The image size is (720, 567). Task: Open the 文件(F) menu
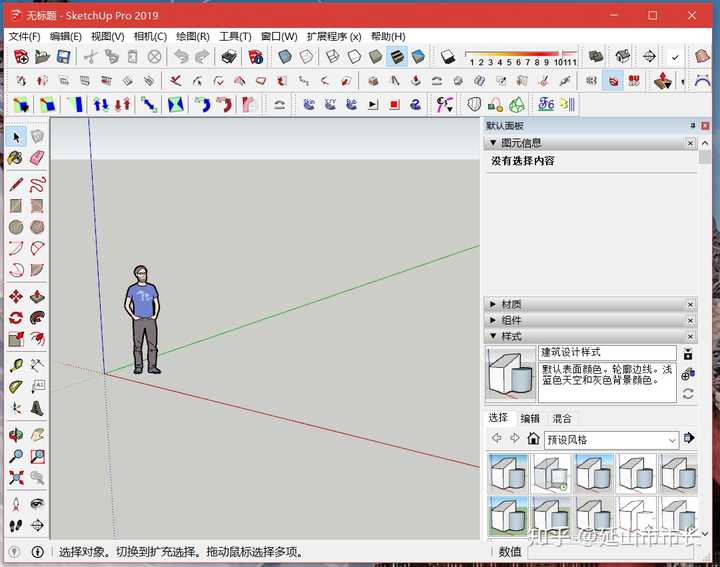25,36
